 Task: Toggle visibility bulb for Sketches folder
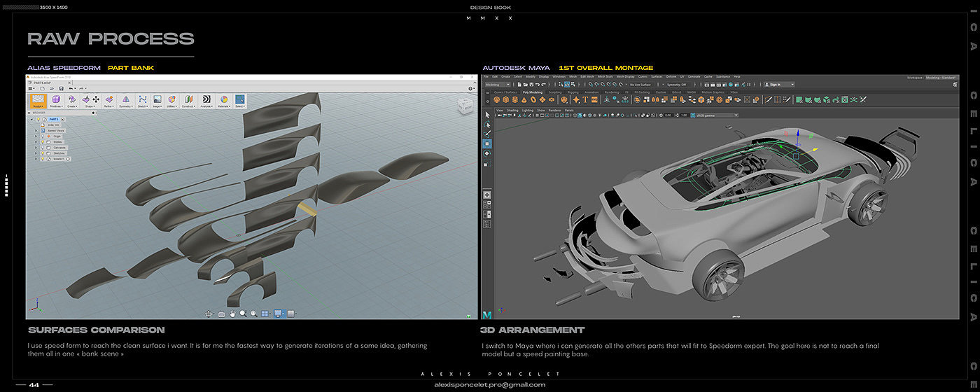[42, 153]
